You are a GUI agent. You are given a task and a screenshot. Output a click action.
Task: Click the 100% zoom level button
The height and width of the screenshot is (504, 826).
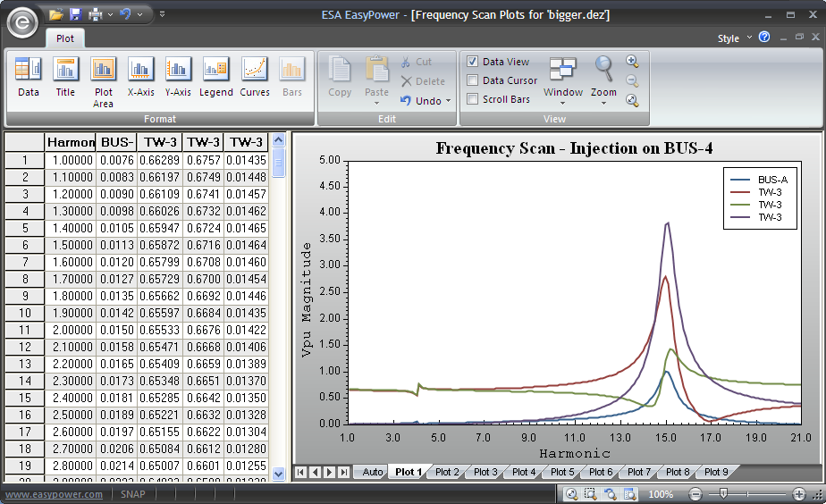point(661,494)
